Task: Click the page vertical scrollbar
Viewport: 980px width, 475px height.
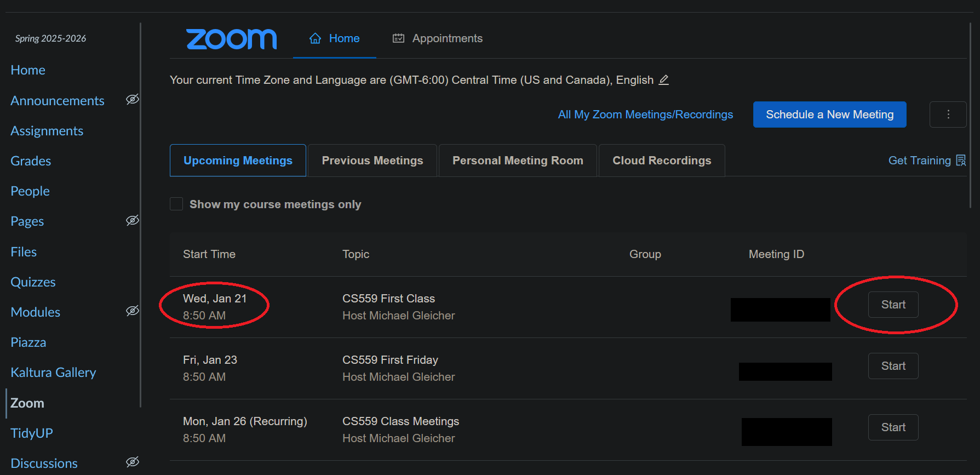Action: [x=970, y=115]
